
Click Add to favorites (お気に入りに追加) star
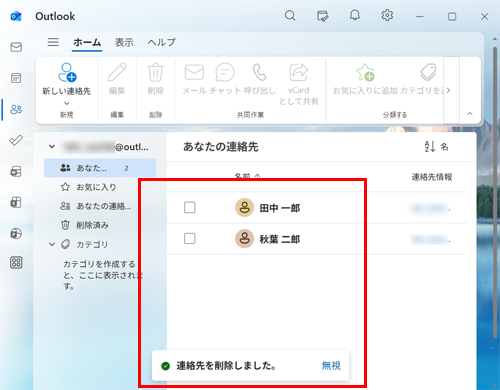pyautogui.click(x=365, y=79)
